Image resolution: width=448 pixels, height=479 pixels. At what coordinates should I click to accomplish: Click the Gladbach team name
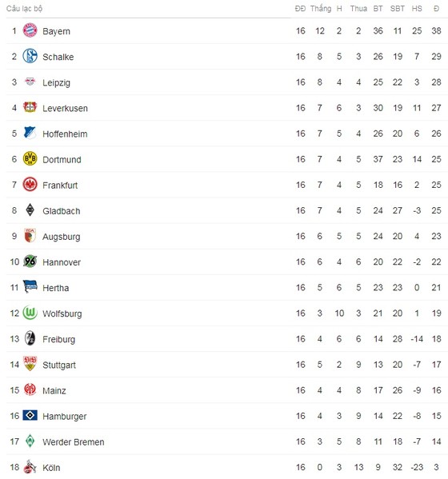tap(61, 211)
